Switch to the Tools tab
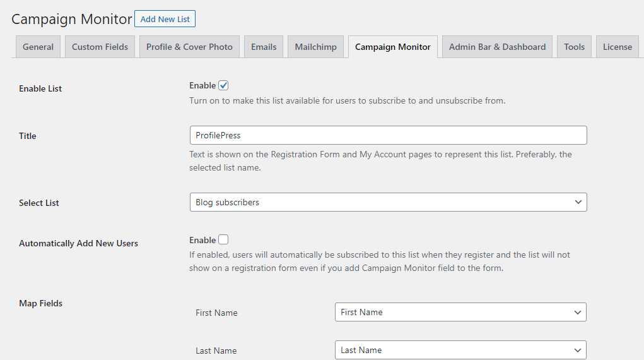 [574, 47]
